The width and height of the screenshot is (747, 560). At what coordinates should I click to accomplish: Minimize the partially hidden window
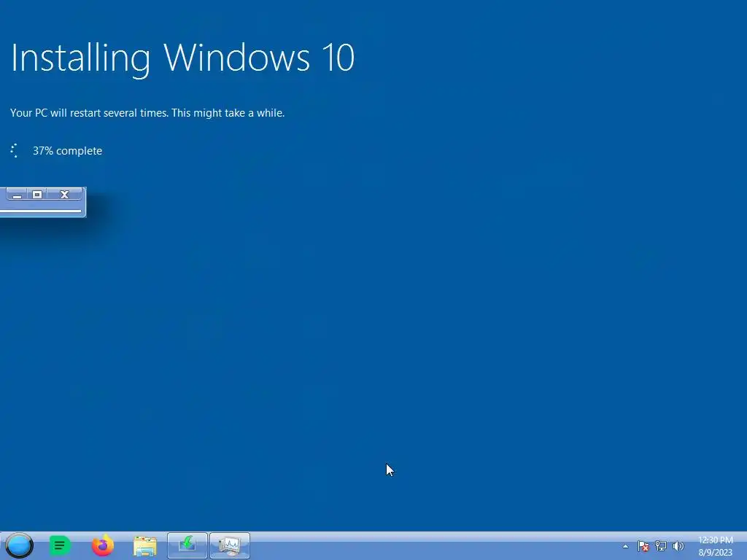(x=18, y=194)
